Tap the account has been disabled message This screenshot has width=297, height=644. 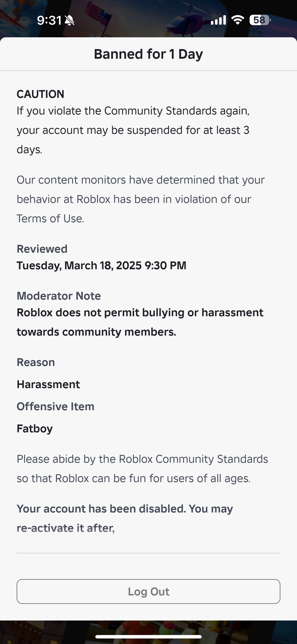click(x=125, y=518)
